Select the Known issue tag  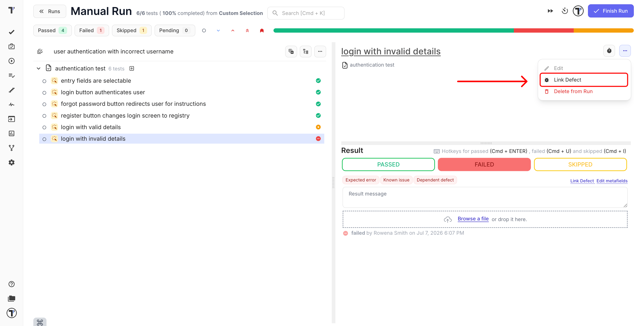[x=396, y=180]
